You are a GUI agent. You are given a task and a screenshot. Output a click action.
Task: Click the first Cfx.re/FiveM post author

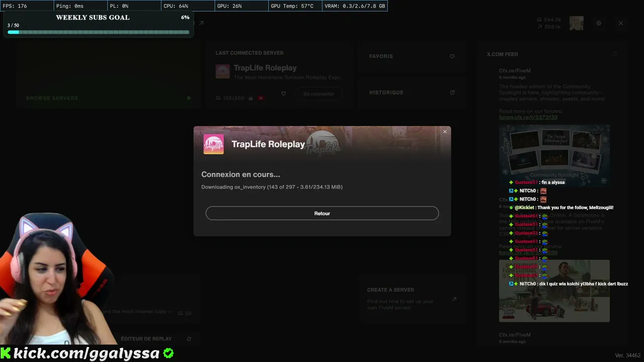tap(515, 71)
